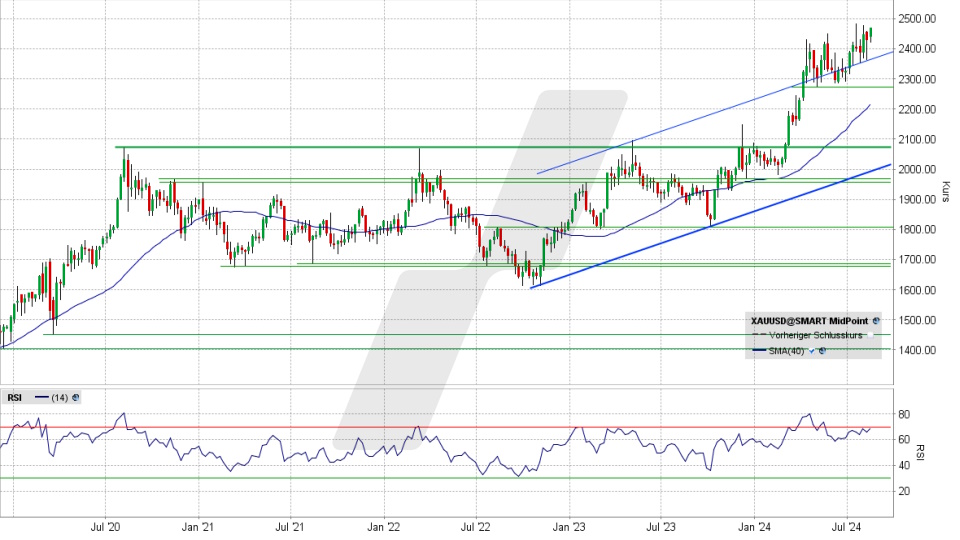Click the 1800.00 price axis label
This screenshot has height=540, width=960.
point(917,230)
